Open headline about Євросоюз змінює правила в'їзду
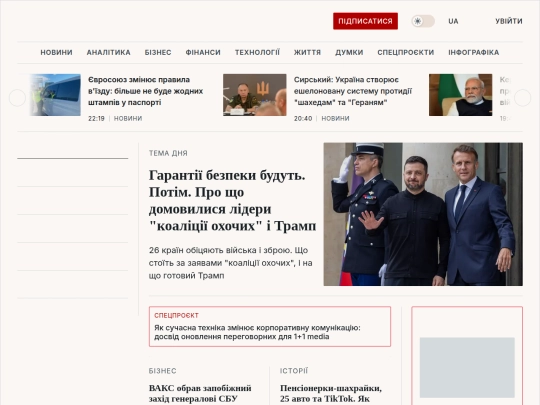 click(x=145, y=91)
